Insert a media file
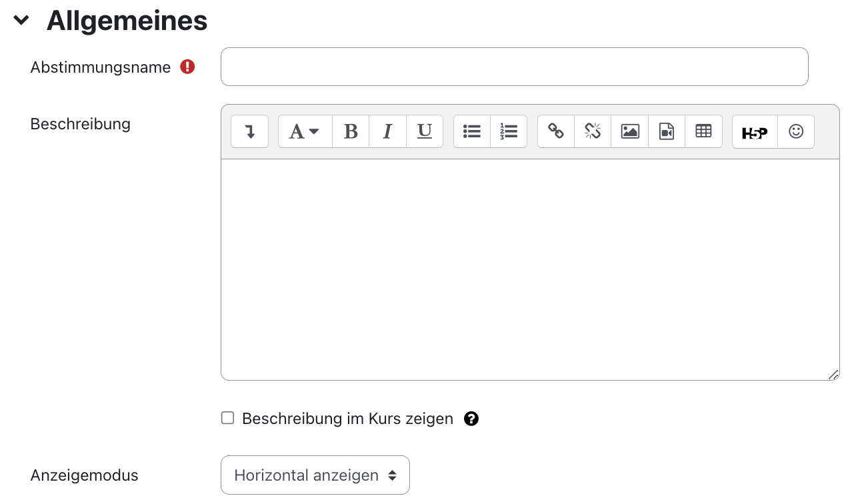 tap(666, 131)
